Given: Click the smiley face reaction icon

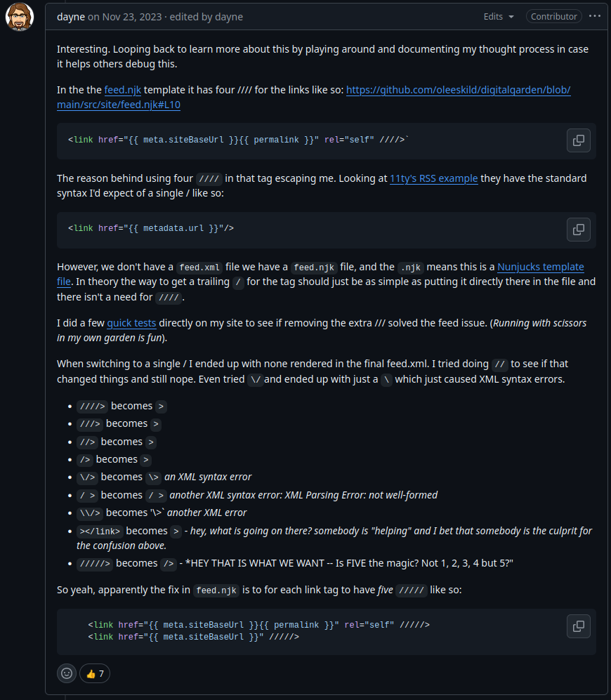Looking at the screenshot, I should 66,673.
